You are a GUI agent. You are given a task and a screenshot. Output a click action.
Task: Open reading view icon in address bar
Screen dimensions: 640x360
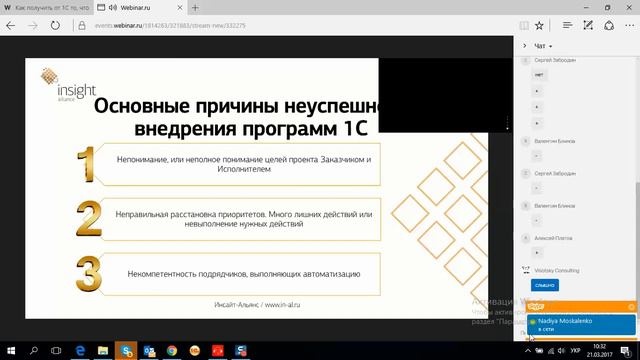click(x=524, y=25)
